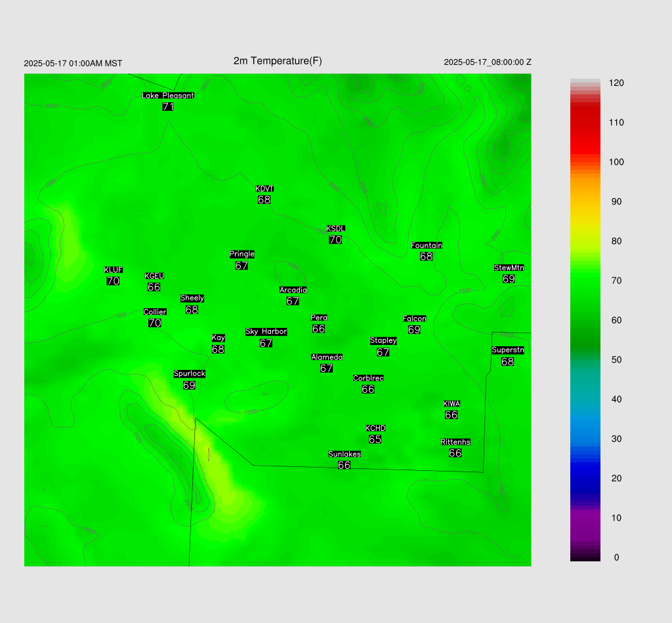The image size is (672, 623).
Task: Select the KIWA station label
Action: (x=451, y=404)
